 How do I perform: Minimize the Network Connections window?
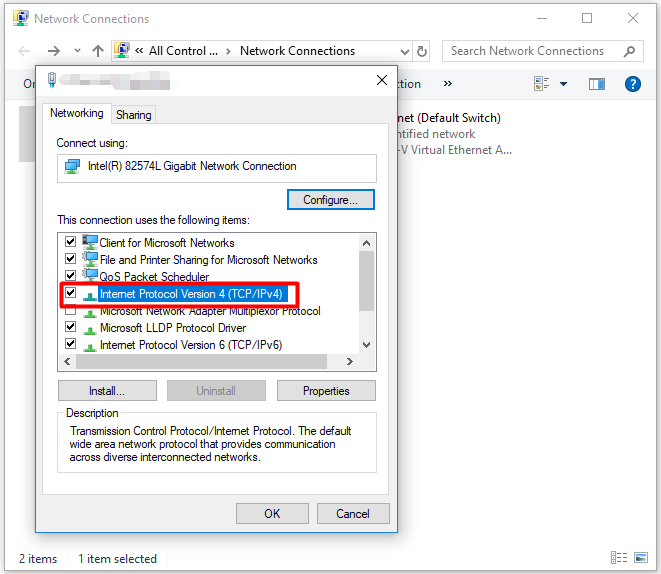coord(542,18)
